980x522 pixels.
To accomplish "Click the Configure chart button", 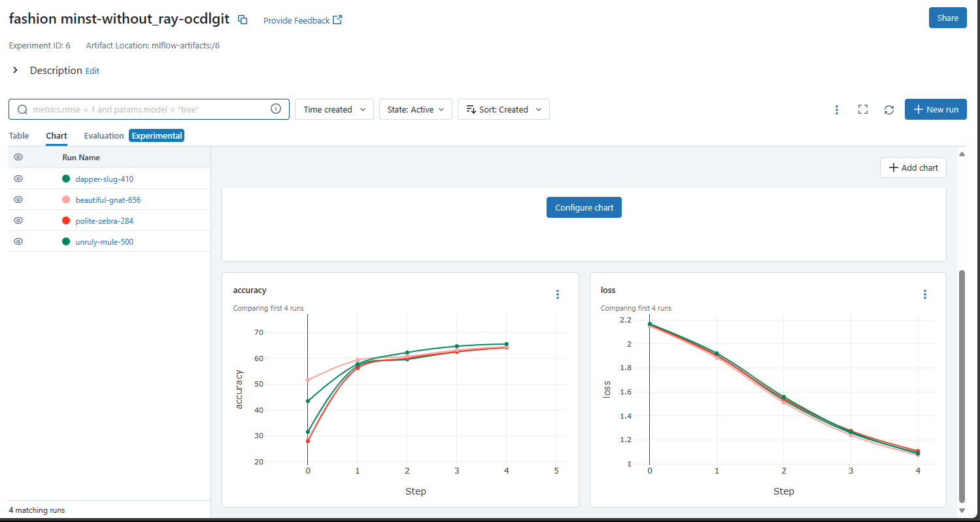I will tap(584, 207).
